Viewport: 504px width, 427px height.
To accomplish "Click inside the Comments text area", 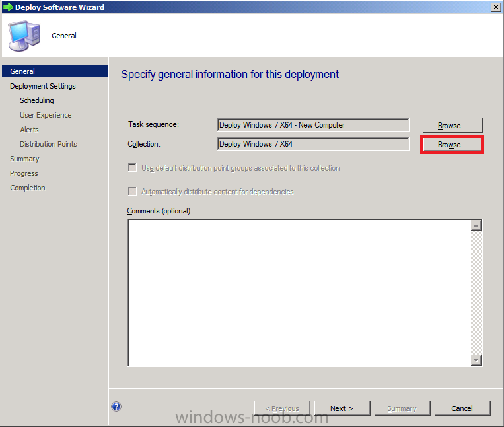I will [x=300, y=293].
